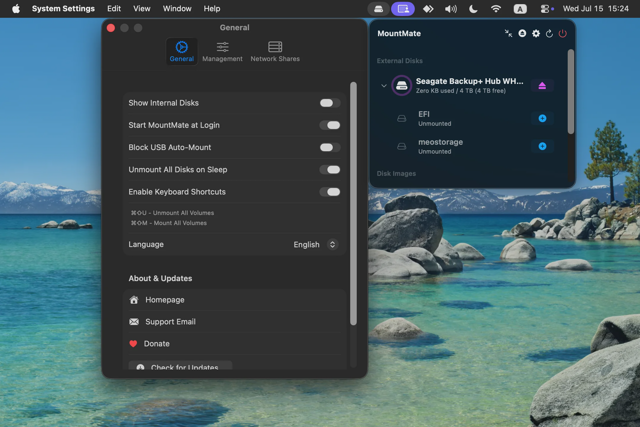Eject the Seagate Backup+ Hub disk
Screen dimensions: 640x427
[x=542, y=85]
